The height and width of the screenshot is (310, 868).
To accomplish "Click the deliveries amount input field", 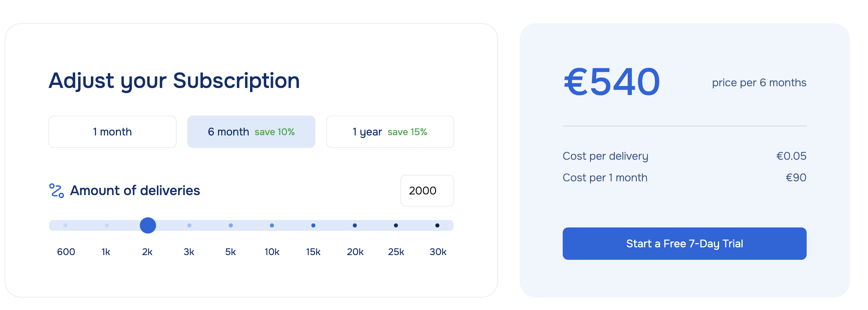I will (x=427, y=191).
